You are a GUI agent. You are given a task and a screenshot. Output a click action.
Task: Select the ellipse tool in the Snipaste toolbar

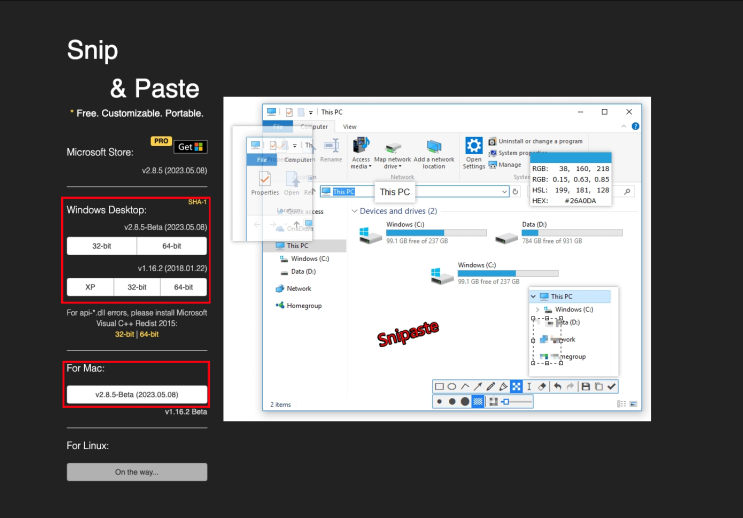click(452, 387)
